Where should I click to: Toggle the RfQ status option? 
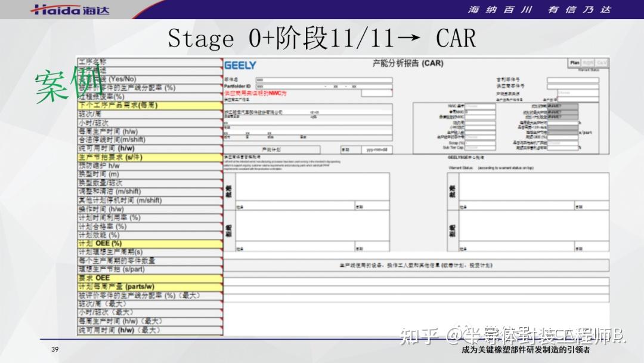point(587,62)
